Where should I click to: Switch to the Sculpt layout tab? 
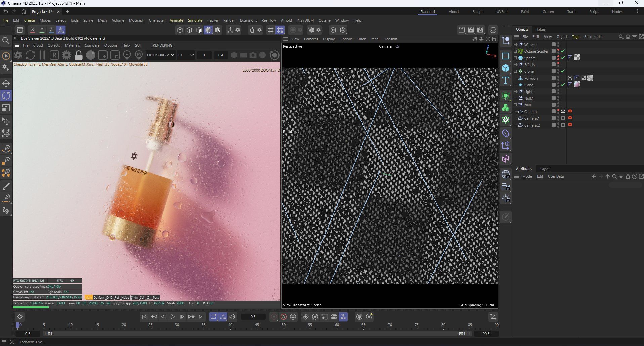pyautogui.click(x=477, y=12)
